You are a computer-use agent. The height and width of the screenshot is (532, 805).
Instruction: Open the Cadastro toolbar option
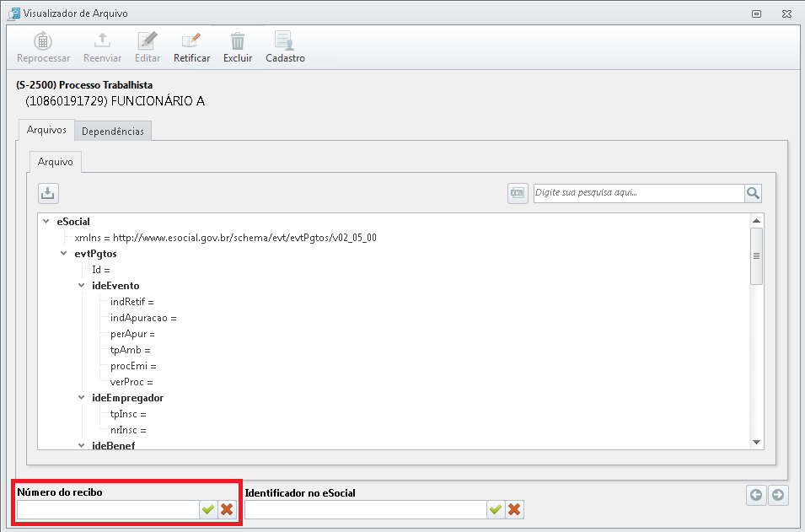[x=285, y=47]
